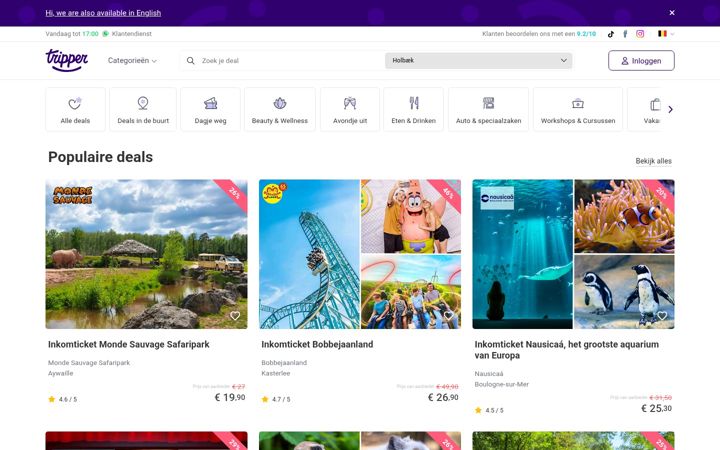
Task: Open the Deals in de buurt category
Action: click(143, 109)
